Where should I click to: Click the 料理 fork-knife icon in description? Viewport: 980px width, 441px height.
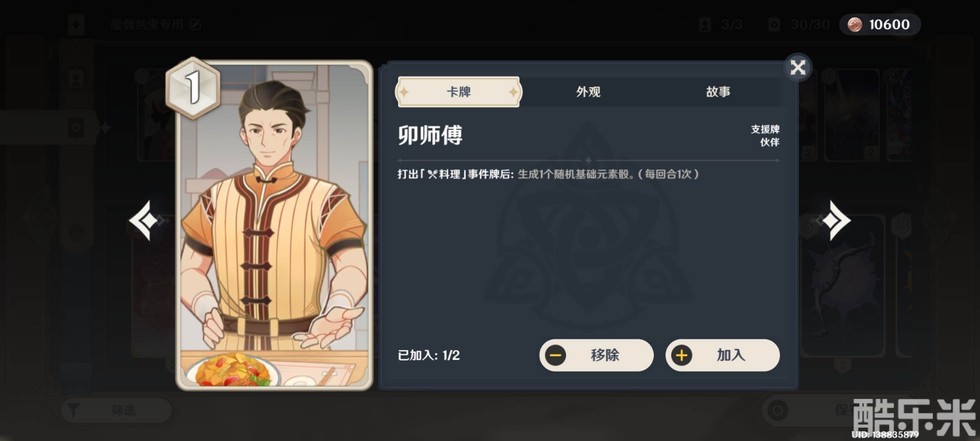pyautogui.click(x=432, y=174)
